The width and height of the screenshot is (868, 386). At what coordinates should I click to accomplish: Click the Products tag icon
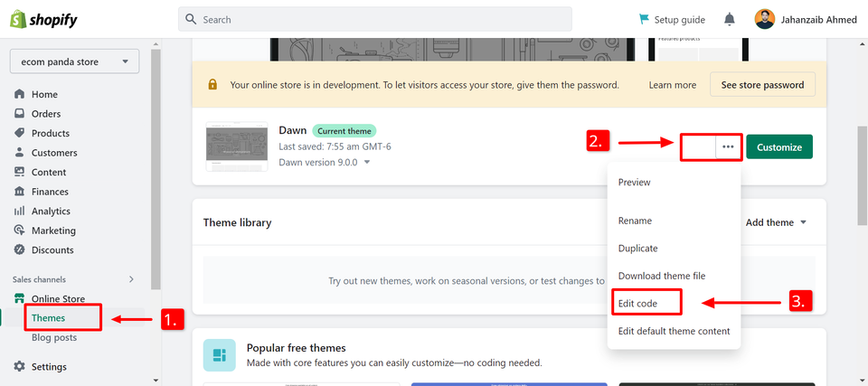click(19, 133)
